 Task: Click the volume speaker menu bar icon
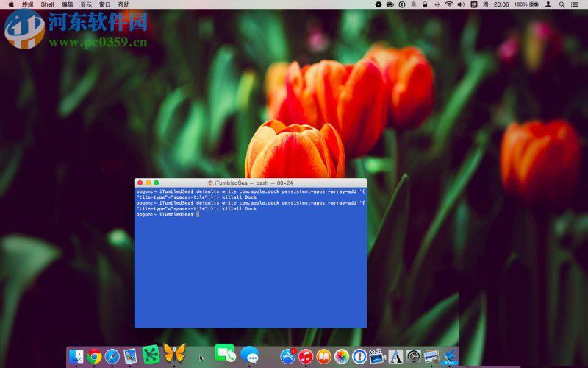coord(462,4)
